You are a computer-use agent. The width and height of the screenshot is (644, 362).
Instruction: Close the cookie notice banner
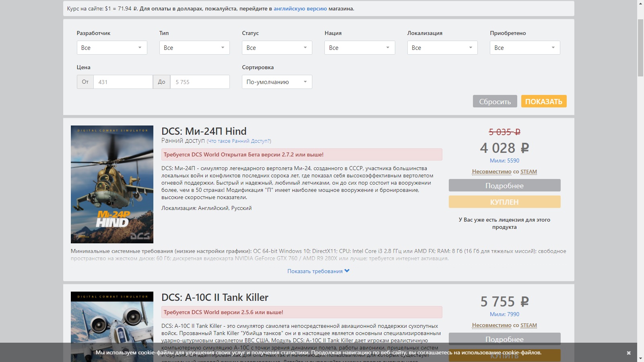(629, 353)
